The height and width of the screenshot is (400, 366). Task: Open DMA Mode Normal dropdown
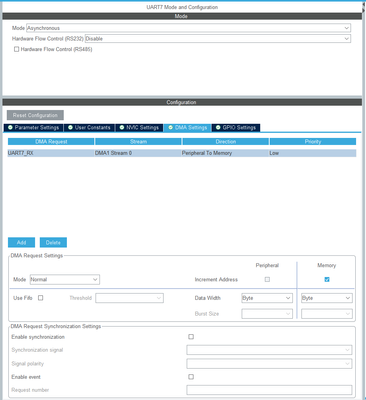[65, 280]
